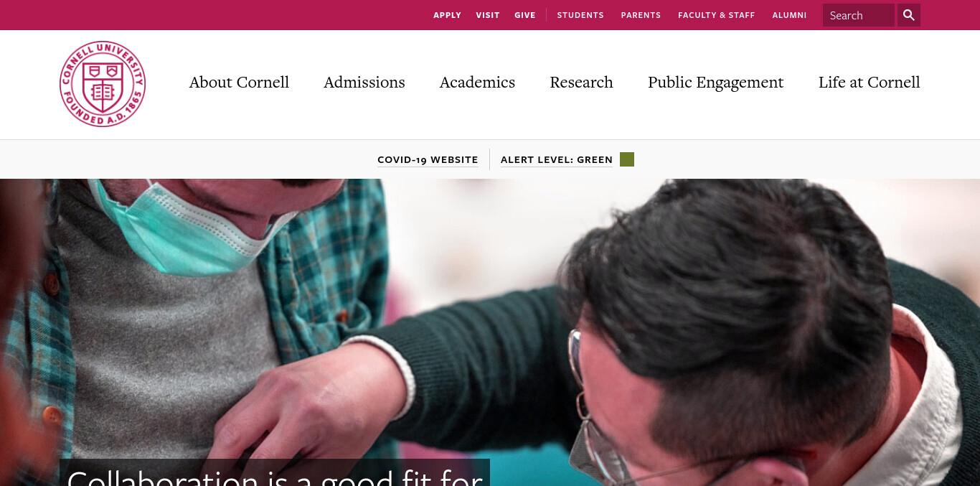Click the Visit link in top bar

[488, 15]
